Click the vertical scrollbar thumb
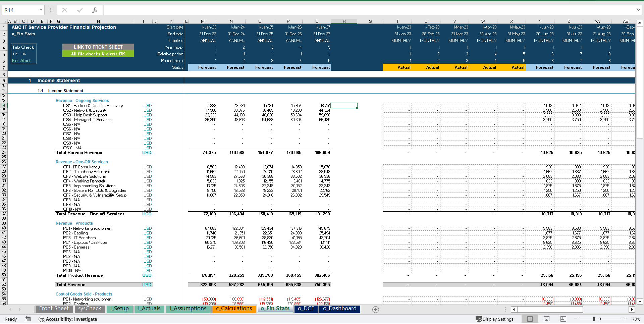The width and height of the screenshot is (644, 324). pyautogui.click(x=640, y=82)
